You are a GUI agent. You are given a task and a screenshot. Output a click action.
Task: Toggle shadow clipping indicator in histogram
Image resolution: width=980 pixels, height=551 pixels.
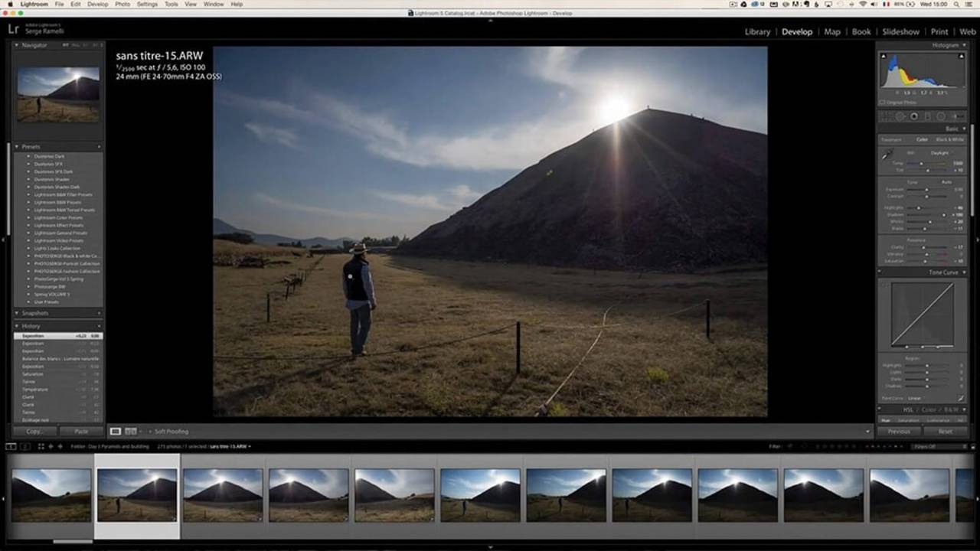[884, 57]
